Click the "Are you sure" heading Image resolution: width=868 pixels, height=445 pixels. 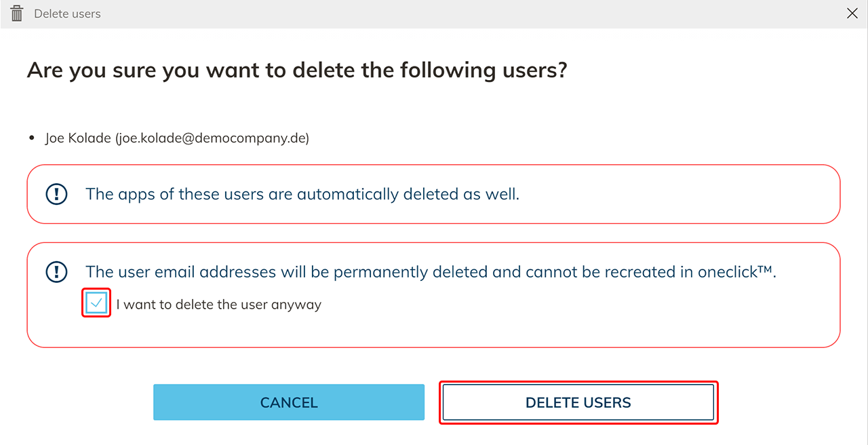click(296, 71)
